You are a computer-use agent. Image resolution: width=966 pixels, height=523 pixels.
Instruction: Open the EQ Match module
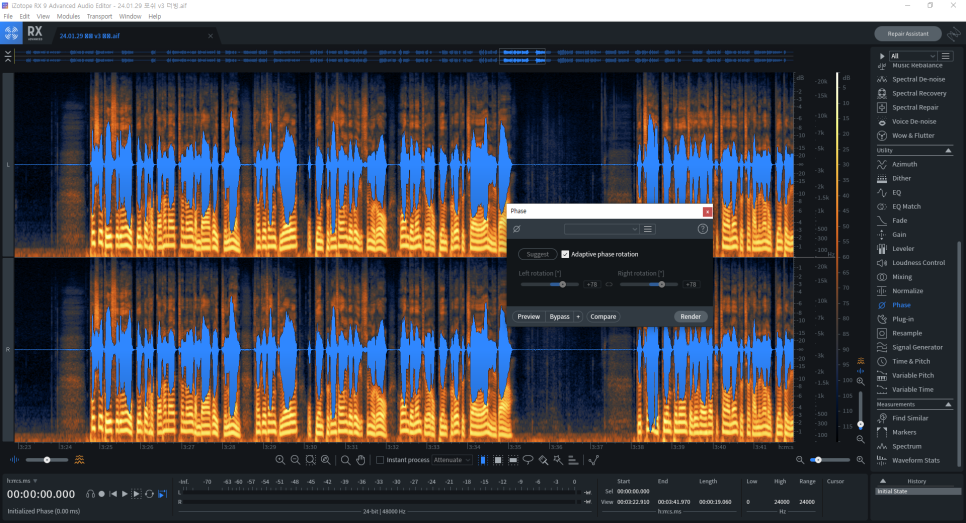906,206
